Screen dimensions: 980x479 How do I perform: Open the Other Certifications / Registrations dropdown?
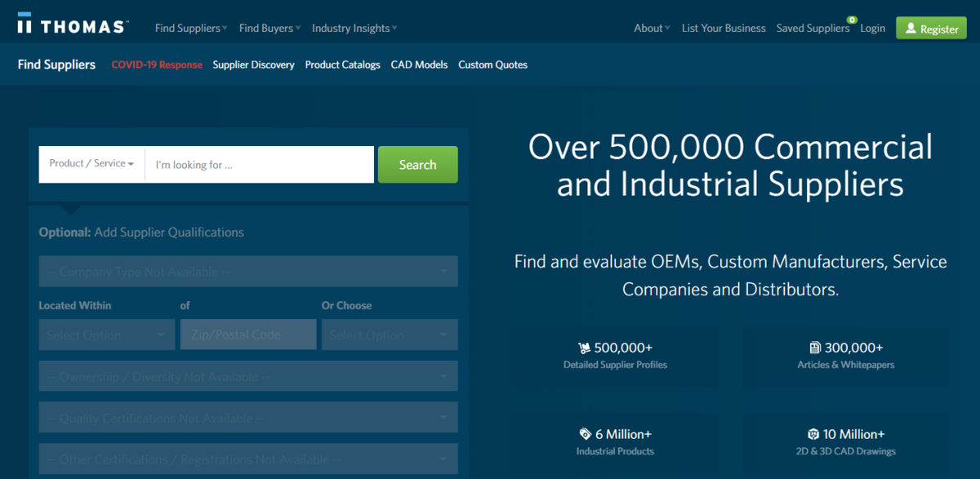tap(248, 459)
